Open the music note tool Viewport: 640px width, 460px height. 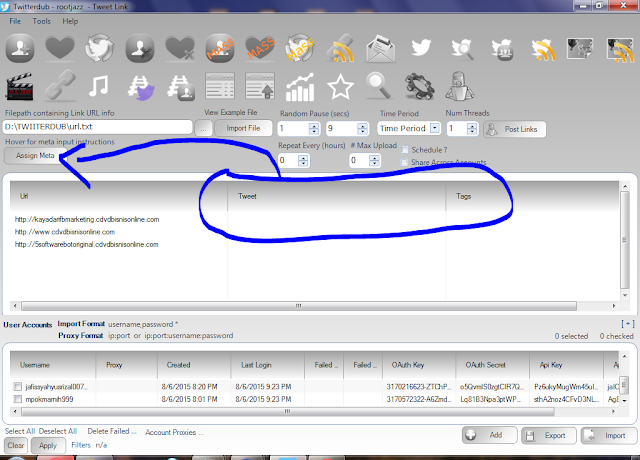98,86
